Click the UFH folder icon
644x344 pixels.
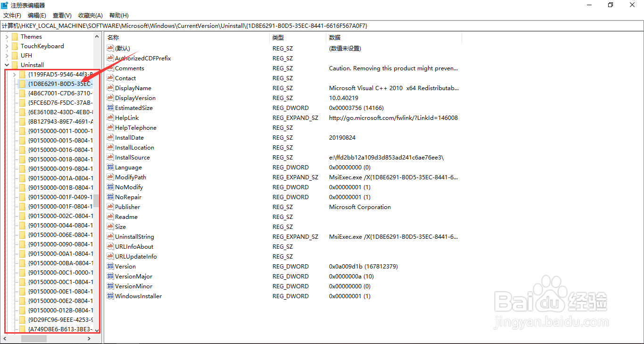pyautogui.click(x=15, y=55)
